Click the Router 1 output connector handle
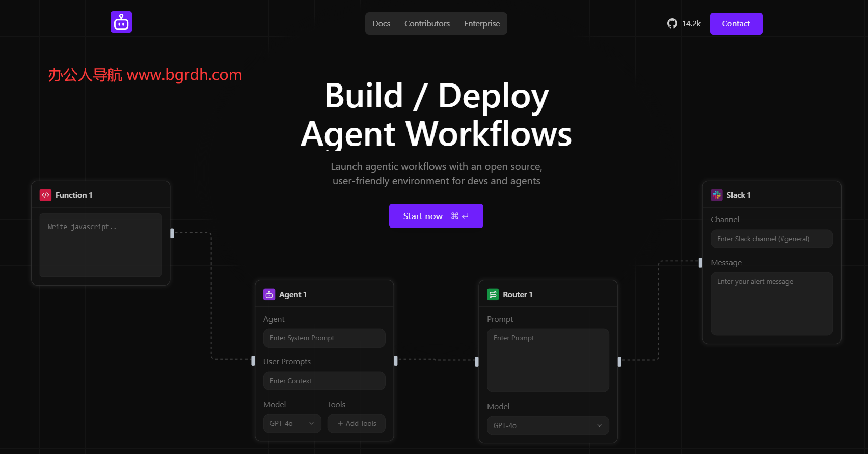 pos(619,362)
